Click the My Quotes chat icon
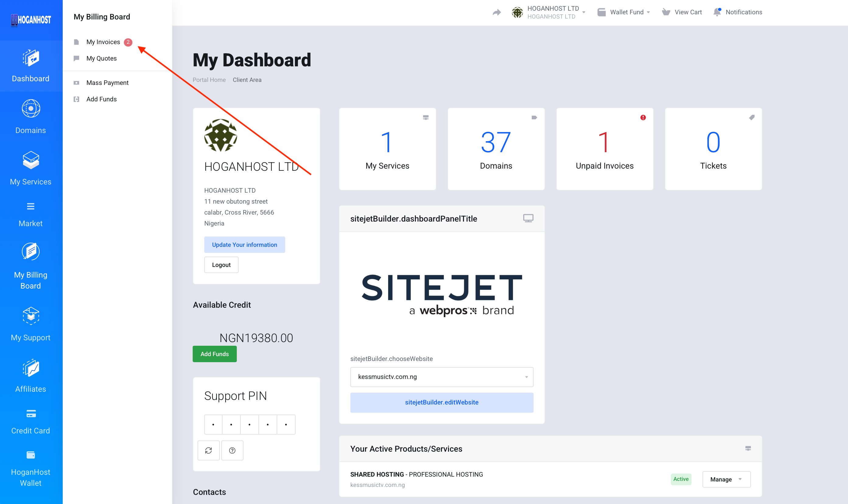This screenshot has height=504, width=848. click(x=76, y=58)
